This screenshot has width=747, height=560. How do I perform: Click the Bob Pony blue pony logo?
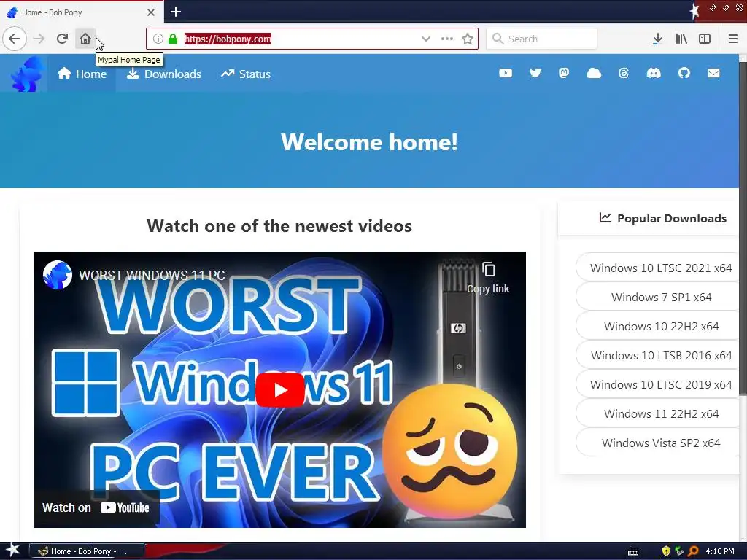[x=27, y=74]
